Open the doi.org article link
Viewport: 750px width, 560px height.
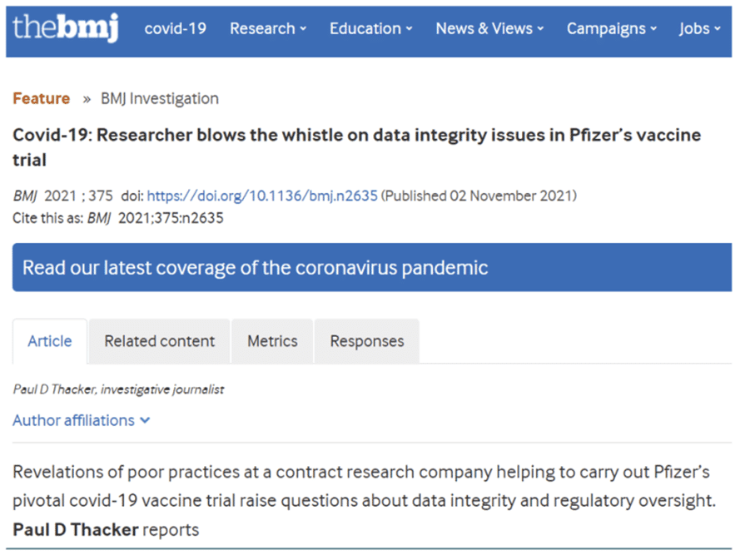click(262, 196)
